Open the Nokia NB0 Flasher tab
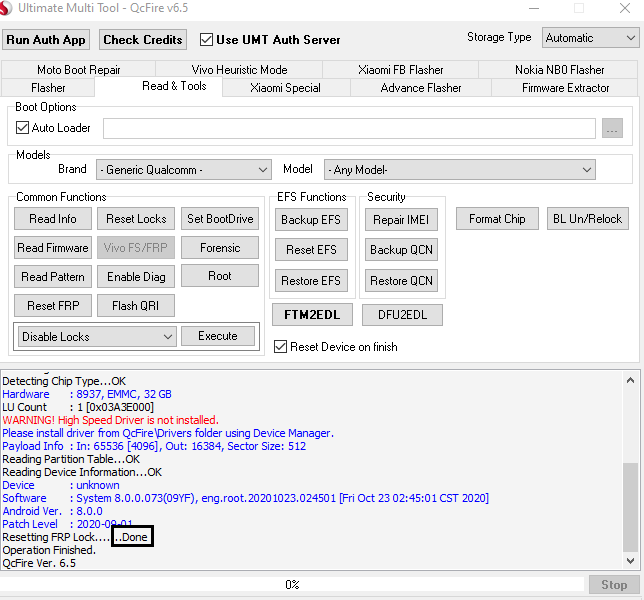 (x=559, y=70)
